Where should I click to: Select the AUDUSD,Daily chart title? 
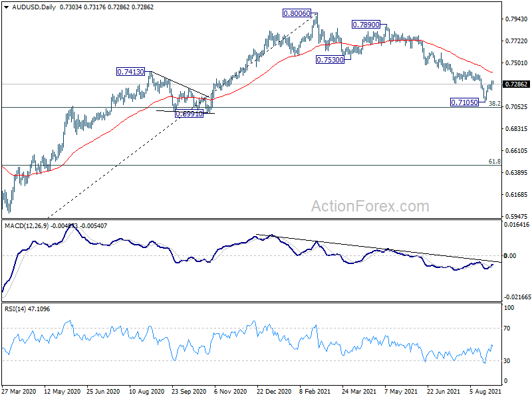[34, 7]
